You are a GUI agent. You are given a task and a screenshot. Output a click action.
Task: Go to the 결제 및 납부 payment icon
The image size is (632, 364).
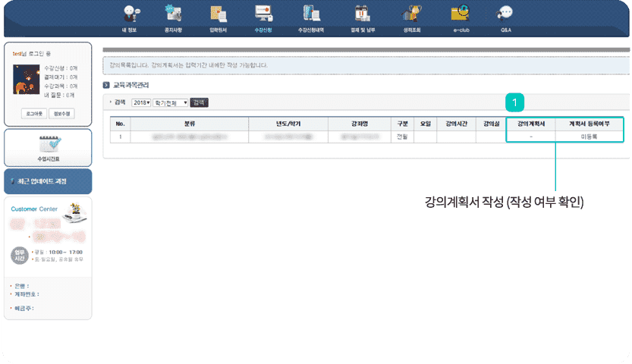point(361,14)
